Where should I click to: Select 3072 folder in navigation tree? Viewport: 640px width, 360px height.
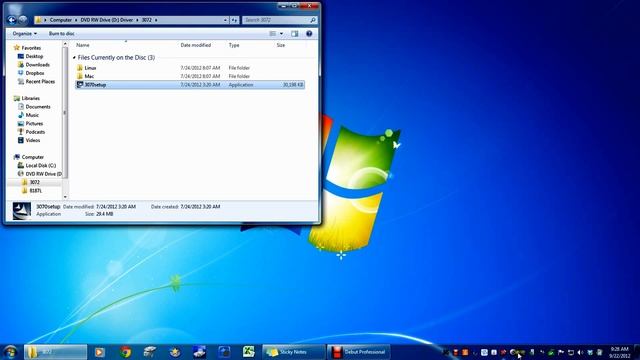[x=34, y=182]
